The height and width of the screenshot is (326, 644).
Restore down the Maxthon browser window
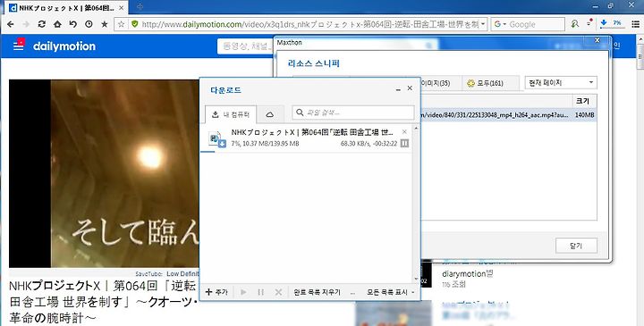coord(611,6)
